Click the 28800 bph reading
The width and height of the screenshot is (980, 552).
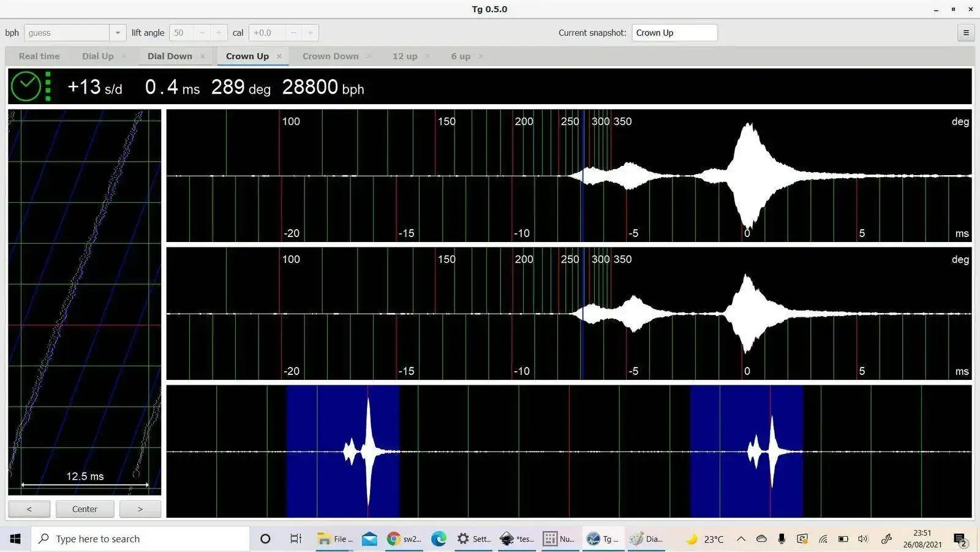[323, 87]
